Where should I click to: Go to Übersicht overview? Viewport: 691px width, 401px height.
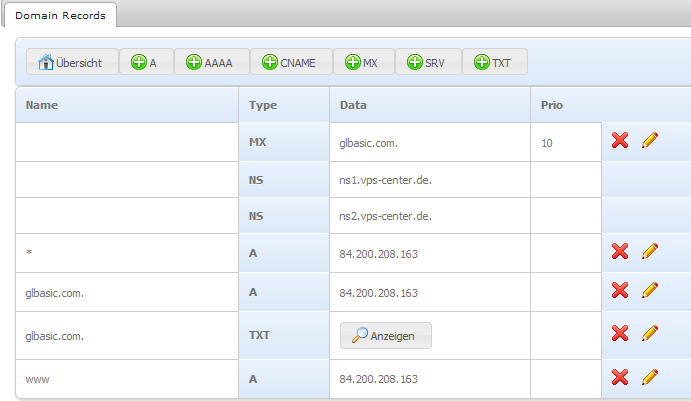click(72, 62)
